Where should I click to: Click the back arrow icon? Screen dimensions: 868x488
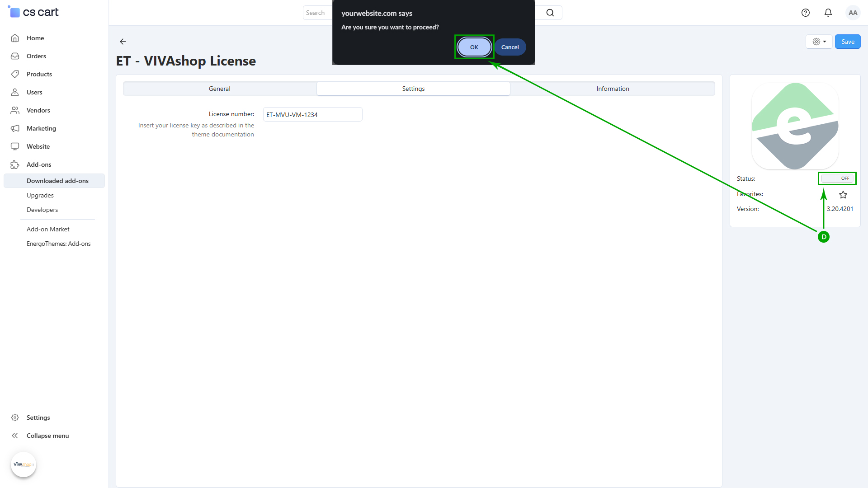click(123, 42)
